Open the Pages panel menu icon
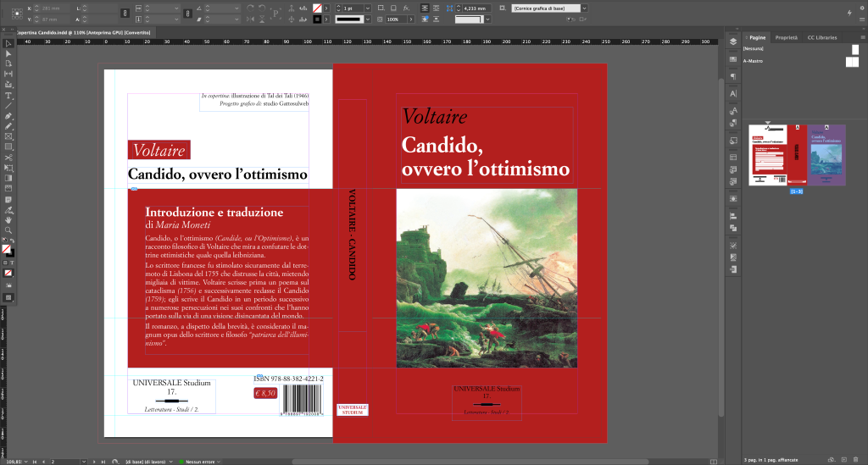This screenshot has height=465, width=868. tap(862, 37)
